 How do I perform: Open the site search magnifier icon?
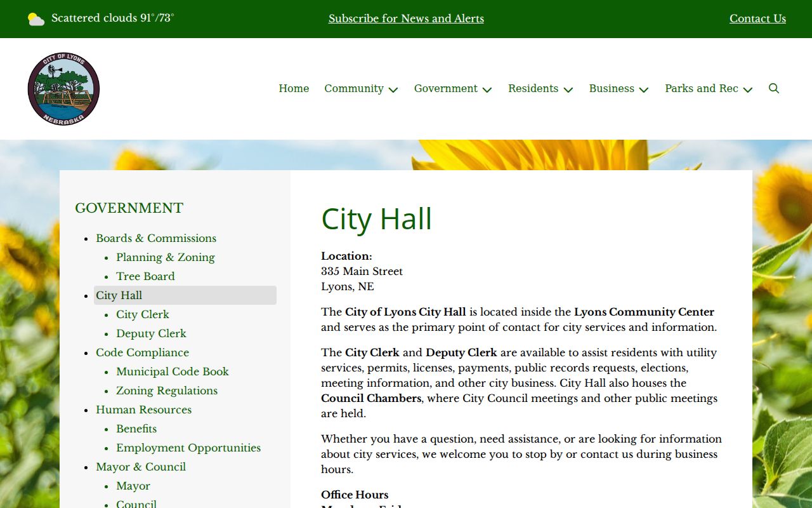point(774,88)
